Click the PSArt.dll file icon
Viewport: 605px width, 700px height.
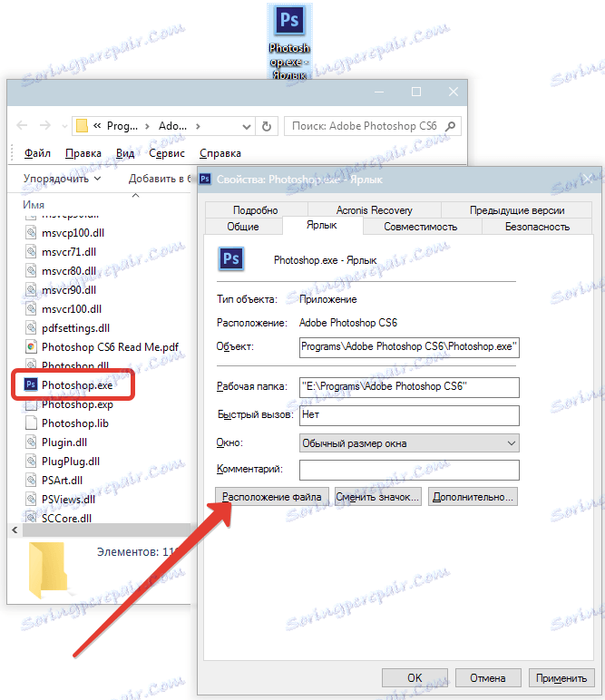pos(31,480)
